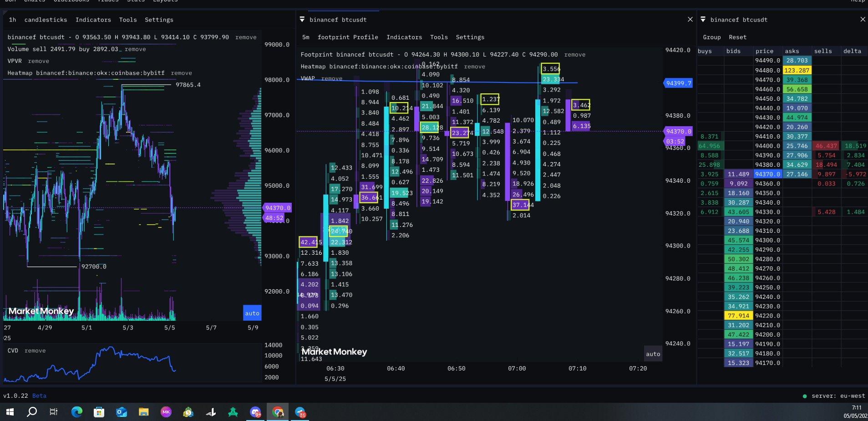Open Indicators menu of the footprint chart
868x421 pixels.
pyautogui.click(x=404, y=37)
